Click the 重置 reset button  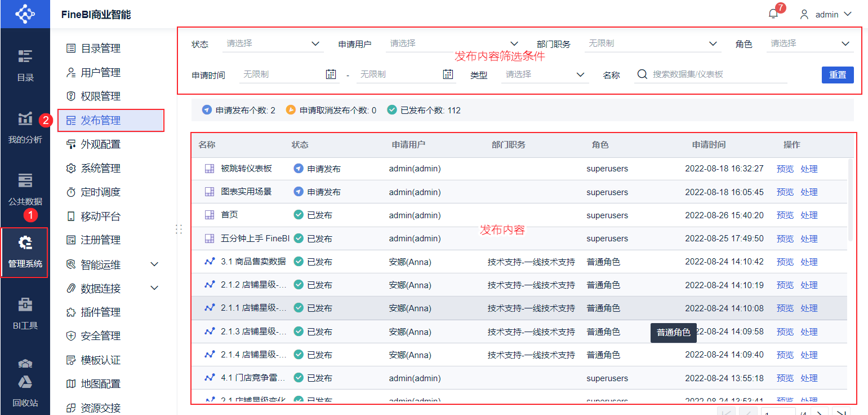838,74
